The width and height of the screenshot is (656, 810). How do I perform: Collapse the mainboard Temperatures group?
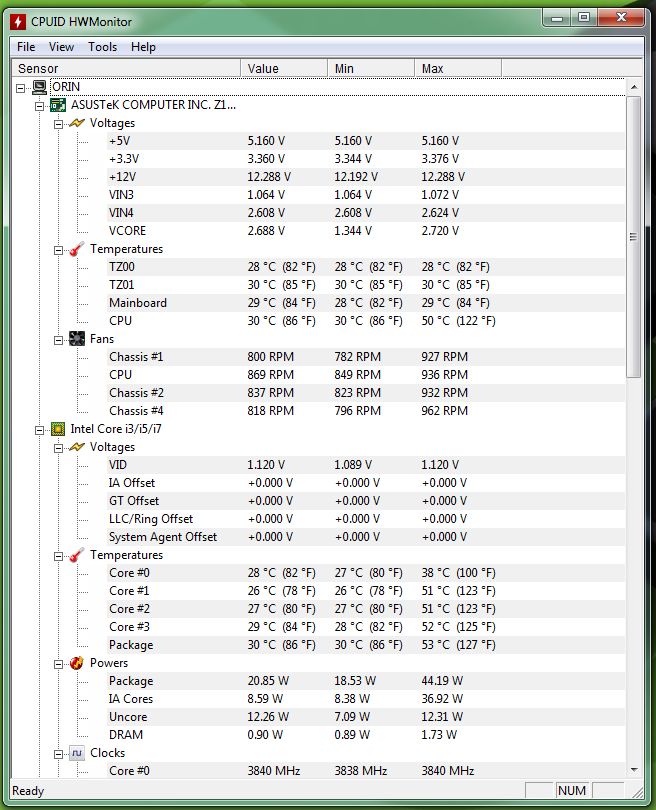(x=58, y=251)
